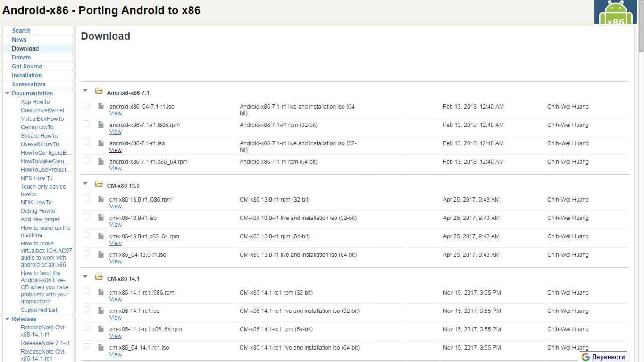Click the Releases section heading
Image resolution: width=644 pixels, height=362 pixels.
[24, 319]
